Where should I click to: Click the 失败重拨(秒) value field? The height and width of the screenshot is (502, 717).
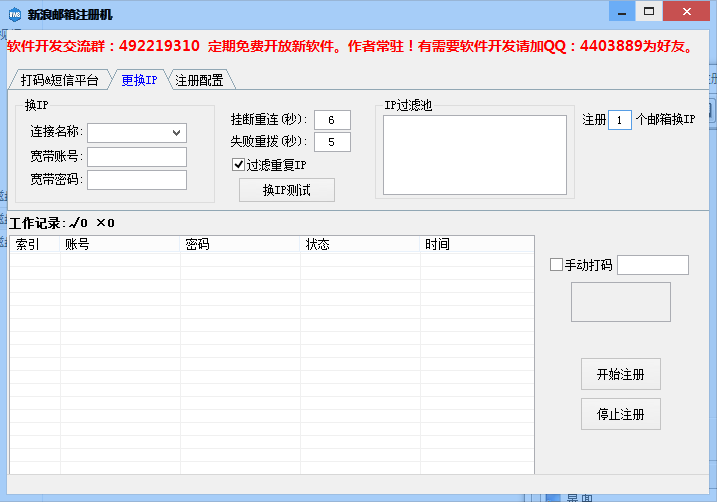click(332, 142)
